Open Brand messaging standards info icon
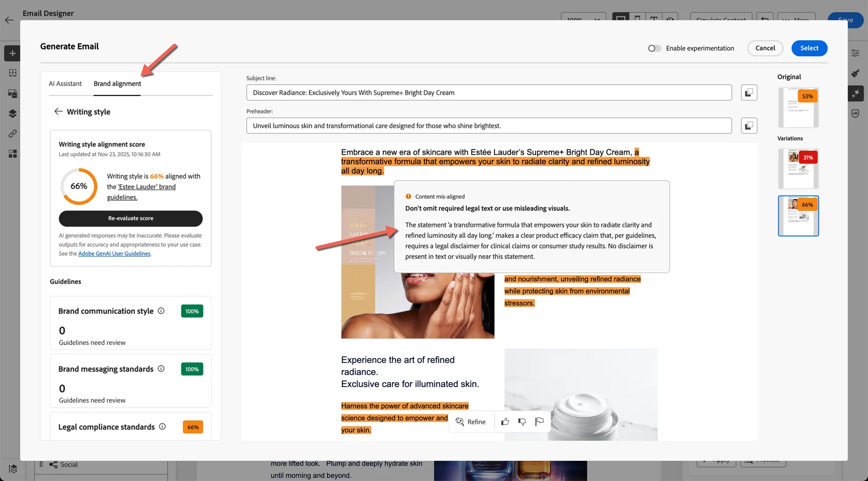The height and width of the screenshot is (481, 868). pyautogui.click(x=161, y=369)
